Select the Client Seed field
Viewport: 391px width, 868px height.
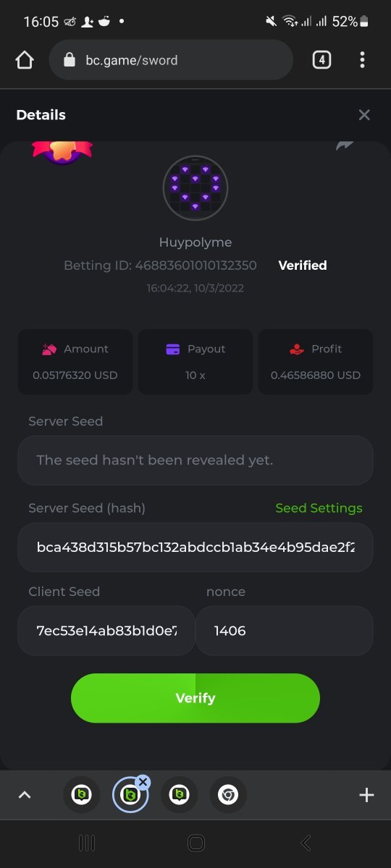[106, 631]
